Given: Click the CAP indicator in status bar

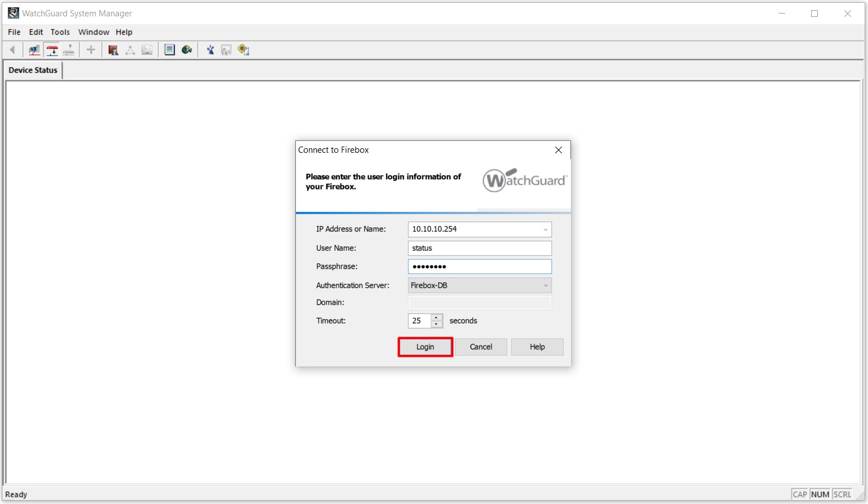Looking at the screenshot, I should tap(800, 494).
